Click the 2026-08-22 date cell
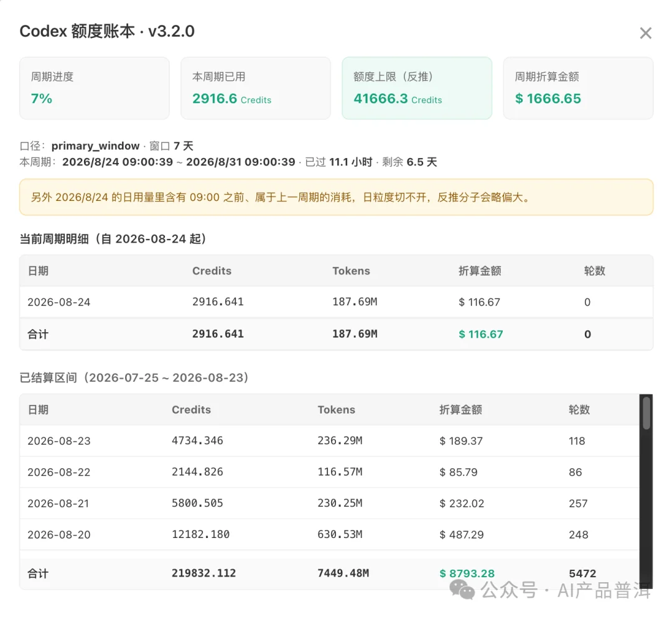672x617 pixels. 58,472
